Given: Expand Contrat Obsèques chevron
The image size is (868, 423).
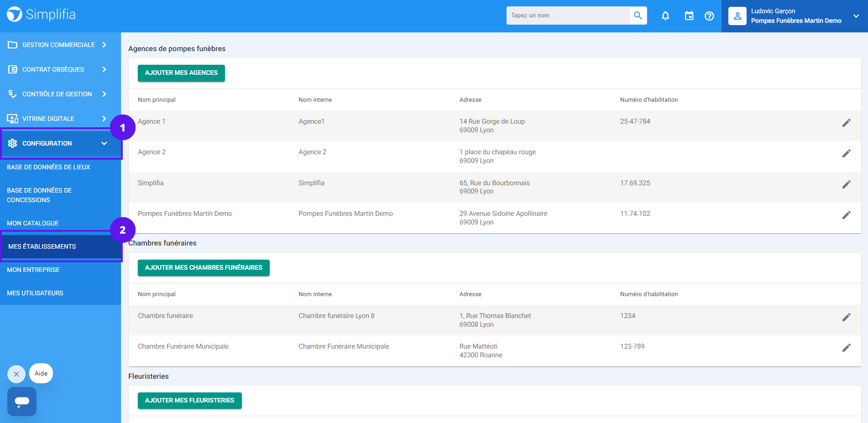Looking at the screenshot, I should pyautogui.click(x=105, y=69).
